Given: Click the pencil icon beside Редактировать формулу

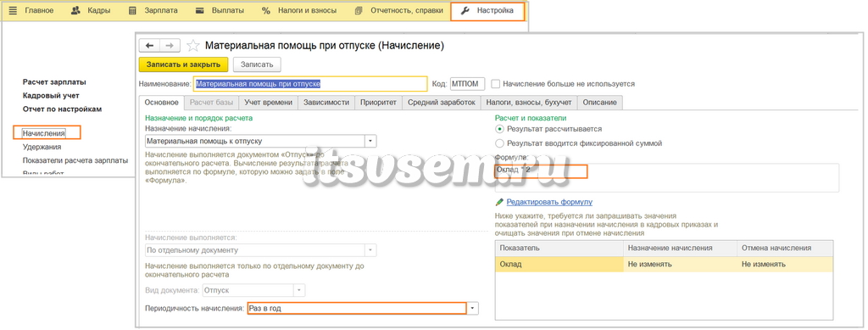Looking at the screenshot, I should pos(500,202).
